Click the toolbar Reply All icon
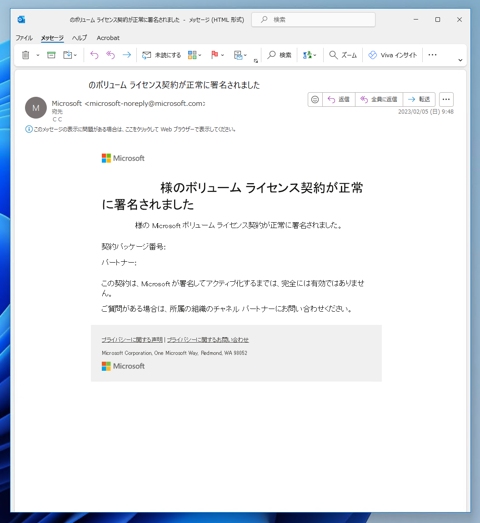480x523 pixels. 110,55
